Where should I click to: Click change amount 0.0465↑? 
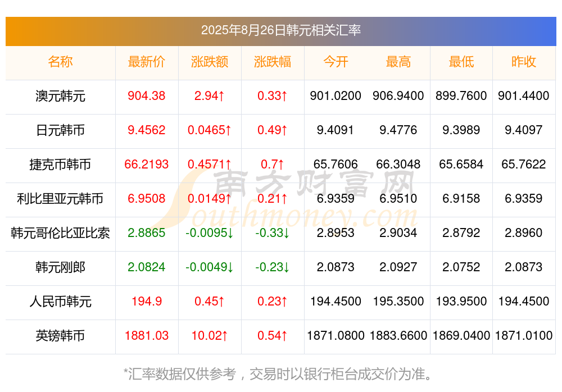tap(209, 130)
